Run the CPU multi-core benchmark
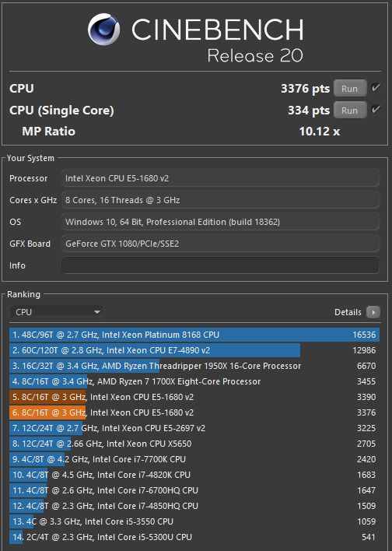This screenshot has width=392, height=551. (x=350, y=89)
